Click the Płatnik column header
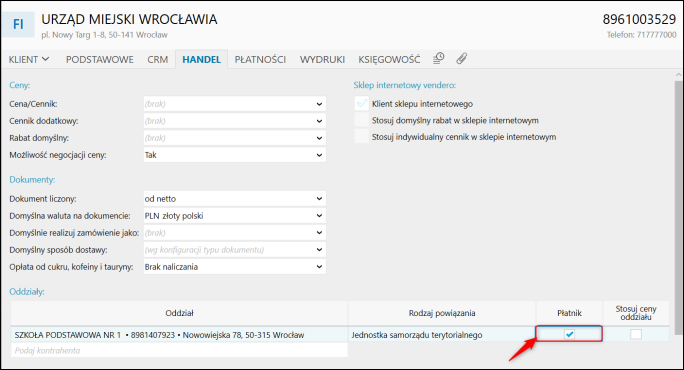684x370 pixels. [569, 313]
